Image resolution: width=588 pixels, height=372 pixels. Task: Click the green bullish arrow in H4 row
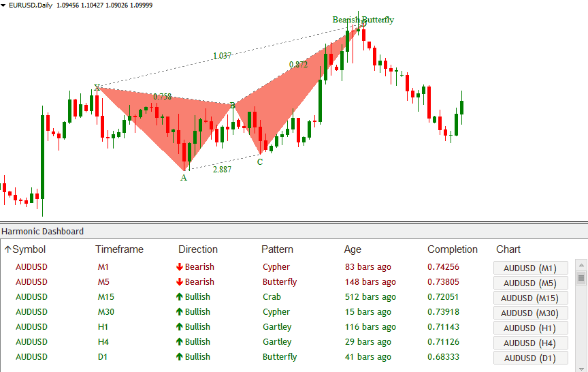click(180, 342)
